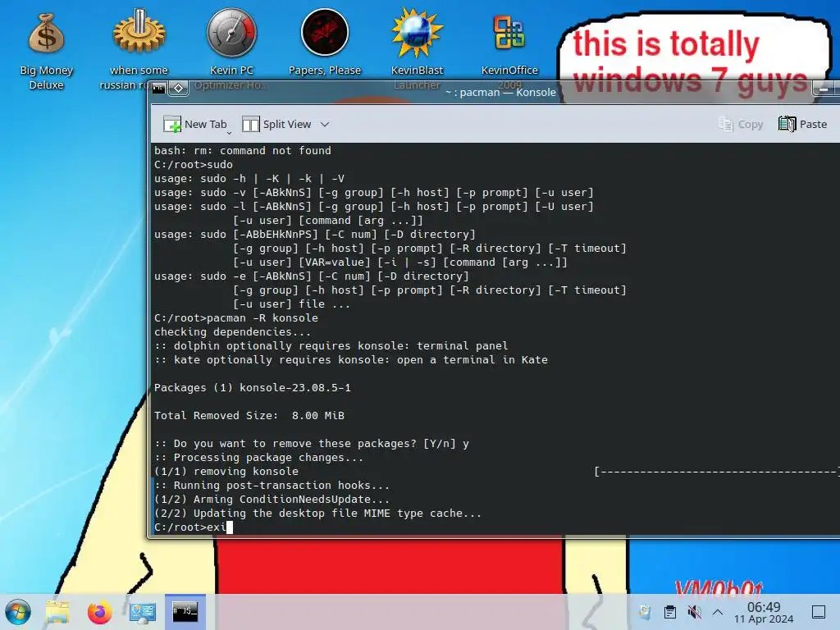Click the '(1/1) removing konsole' line
Viewport: 840px width, 630px height.
pos(226,472)
